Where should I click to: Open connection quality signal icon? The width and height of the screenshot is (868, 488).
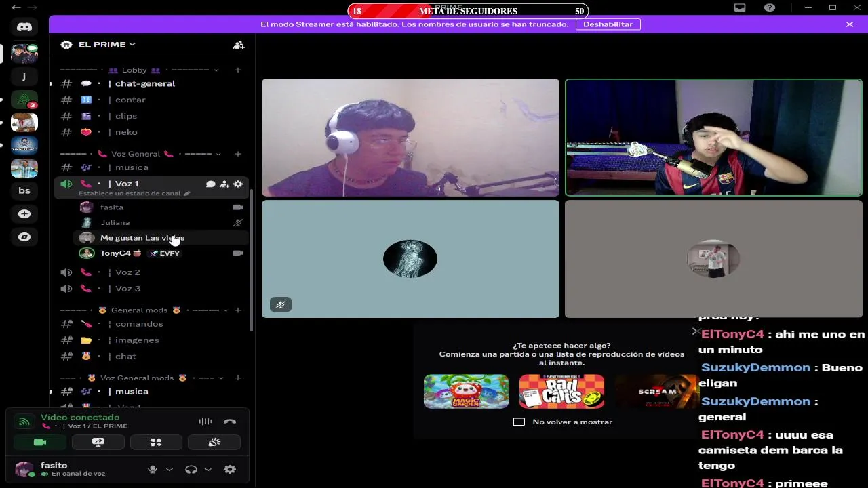coord(24,422)
